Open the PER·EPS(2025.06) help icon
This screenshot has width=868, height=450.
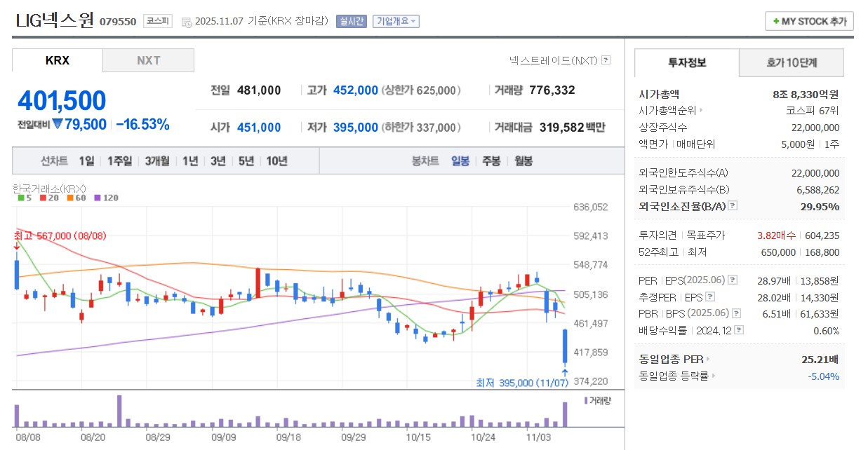(x=733, y=280)
